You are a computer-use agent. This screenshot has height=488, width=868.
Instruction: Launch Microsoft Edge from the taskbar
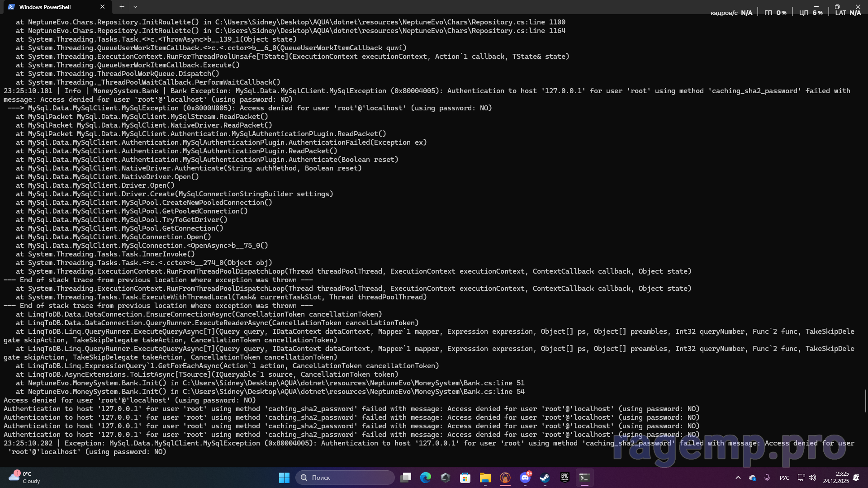426,478
